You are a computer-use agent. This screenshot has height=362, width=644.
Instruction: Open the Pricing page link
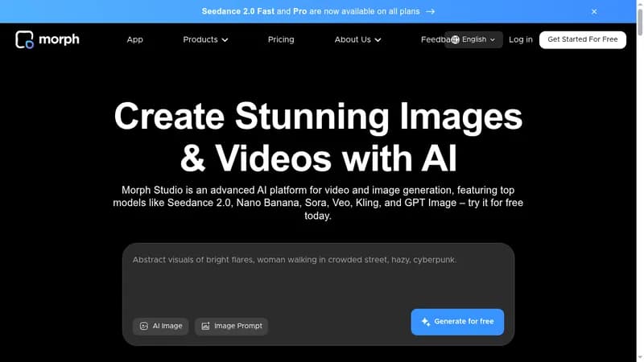[281, 39]
